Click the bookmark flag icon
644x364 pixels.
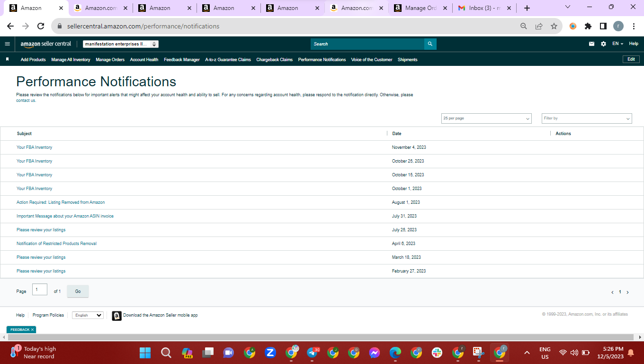7,59
